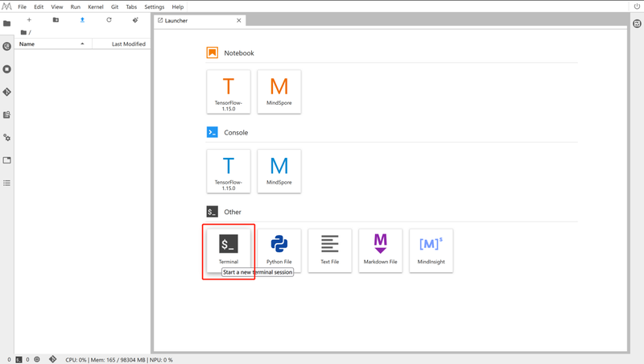Click the root folder breadcrumb icon
This screenshot has width=644, height=364.
(x=24, y=32)
